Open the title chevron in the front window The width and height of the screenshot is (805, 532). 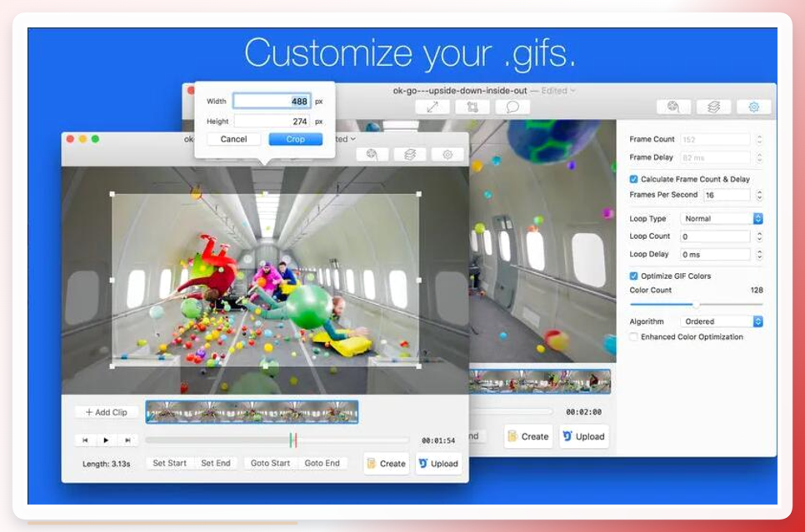coord(353,139)
